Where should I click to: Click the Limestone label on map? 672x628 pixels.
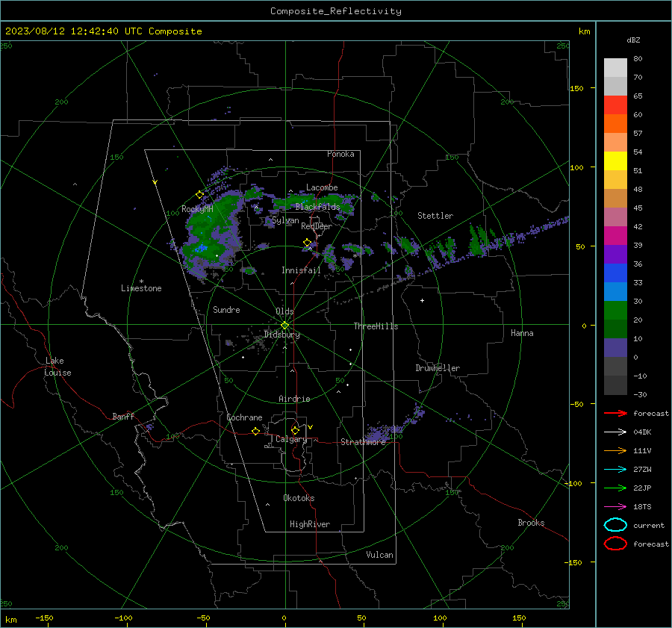tap(141, 288)
